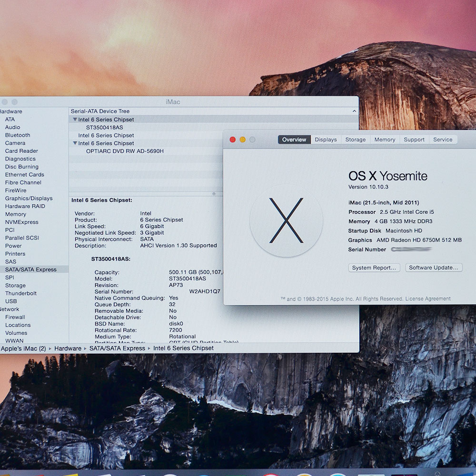Select Parallel SCSI in the sidebar
The height and width of the screenshot is (476, 476).
click(22, 238)
